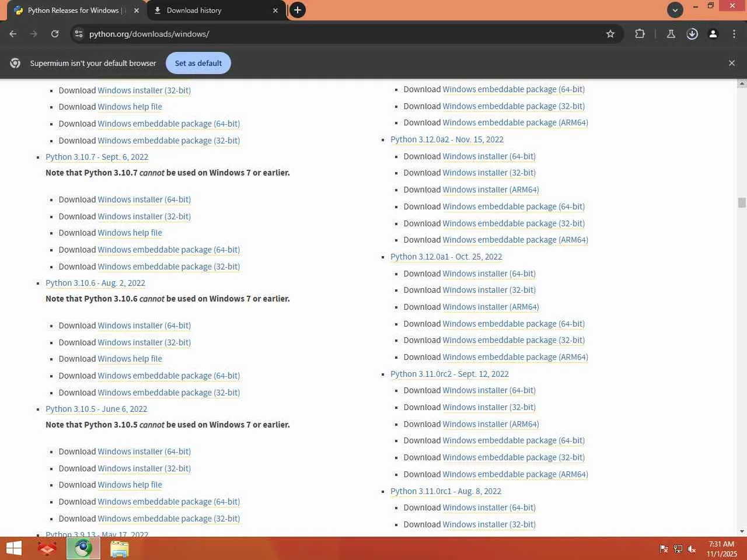This screenshot has width=747, height=560.
Task: Open the Python 3.10.6 - Aug. 2, 2022 release
Action: (x=96, y=283)
